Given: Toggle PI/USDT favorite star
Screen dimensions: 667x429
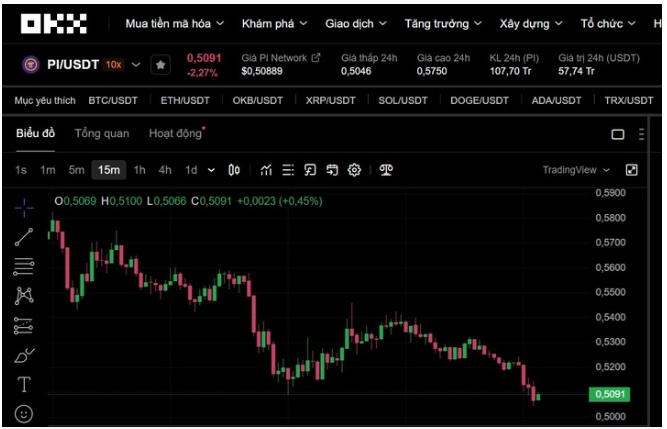Looking at the screenshot, I should pyautogui.click(x=160, y=64).
